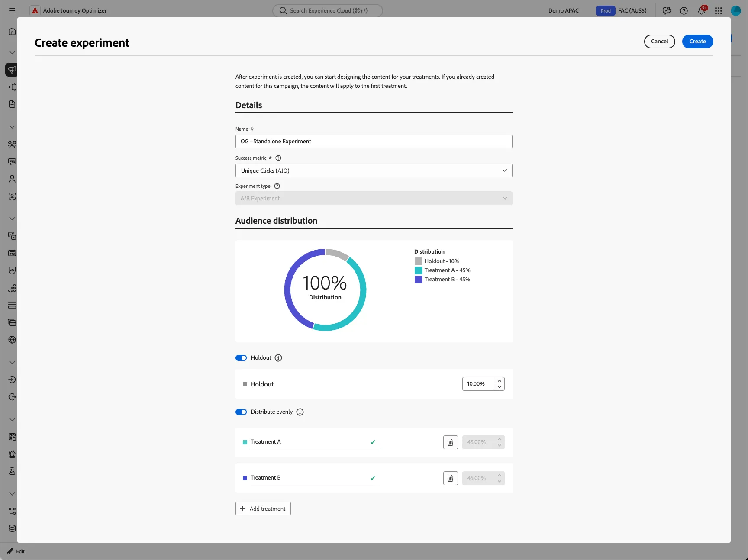
Task: Click the Cancel button
Action: click(x=660, y=42)
